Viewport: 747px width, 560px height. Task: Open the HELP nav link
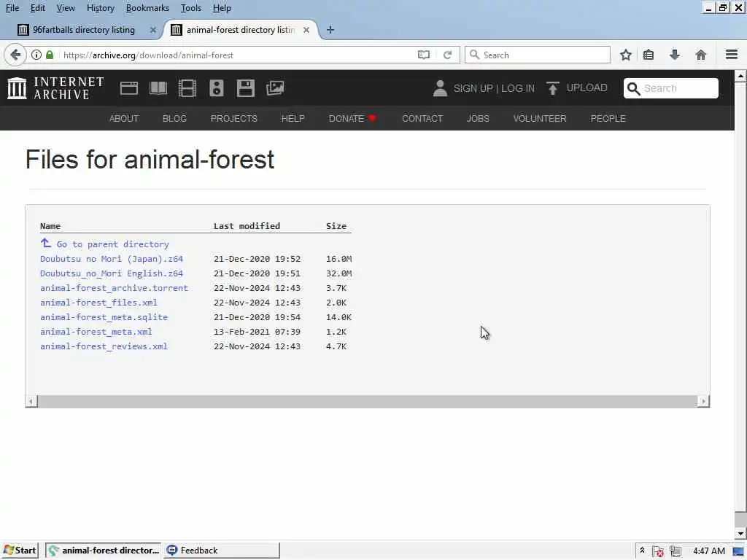tap(293, 119)
